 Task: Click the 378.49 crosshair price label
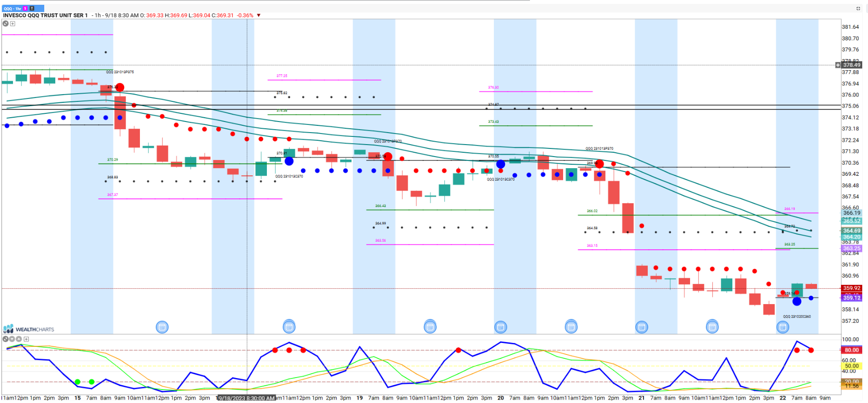click(x=851, y=65)
